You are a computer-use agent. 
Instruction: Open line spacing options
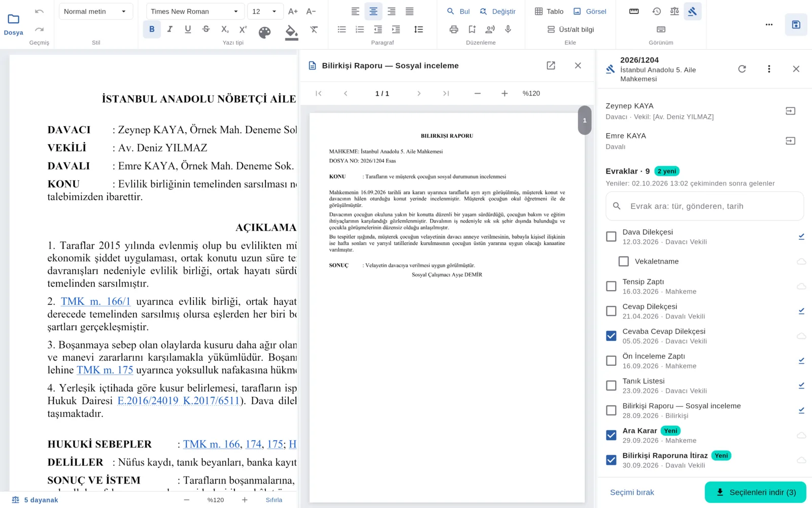click(x=419, y=29)
